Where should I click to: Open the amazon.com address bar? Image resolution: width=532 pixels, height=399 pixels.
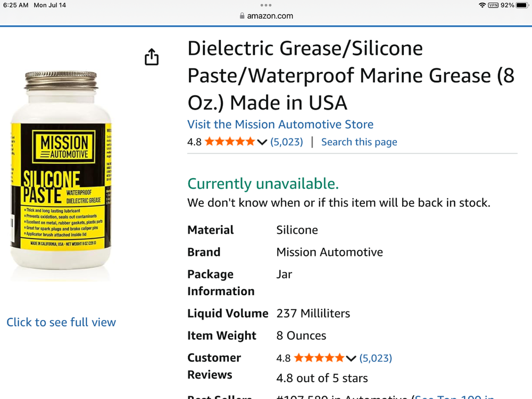click(266, 15)
